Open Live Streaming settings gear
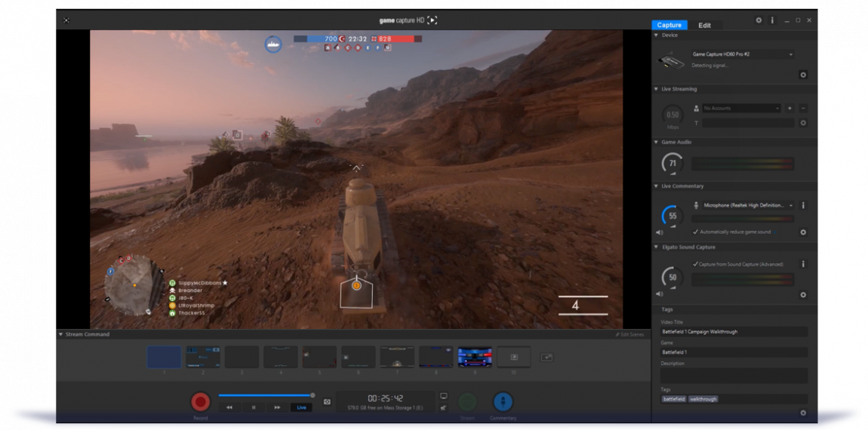Viewport: 868px width, 430px height. coord(803,123)
